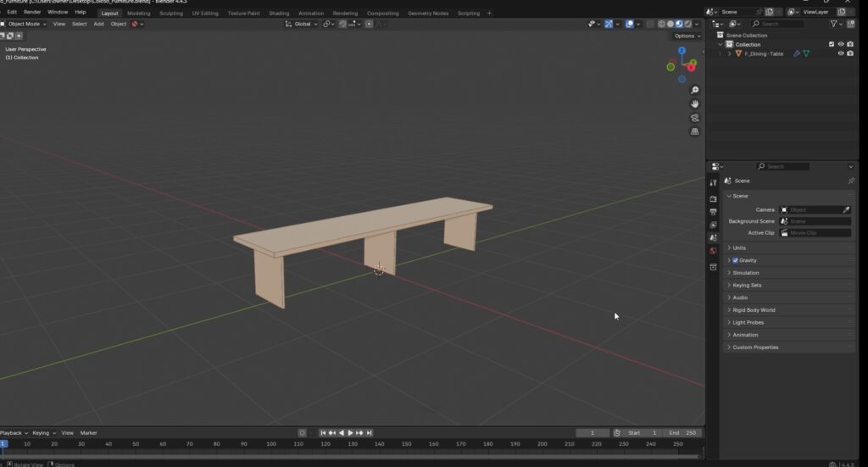Click the zoom magnifier viewport gizmo

coord(695,90)
